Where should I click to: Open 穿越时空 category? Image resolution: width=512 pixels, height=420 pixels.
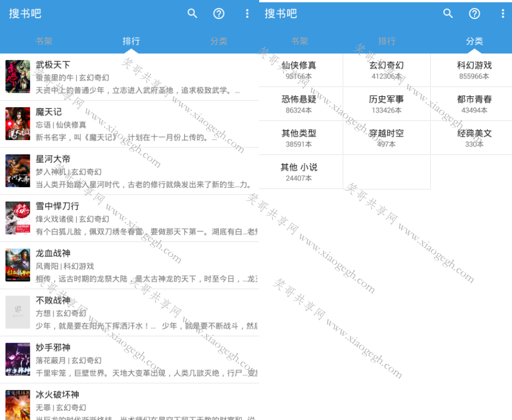386,138
